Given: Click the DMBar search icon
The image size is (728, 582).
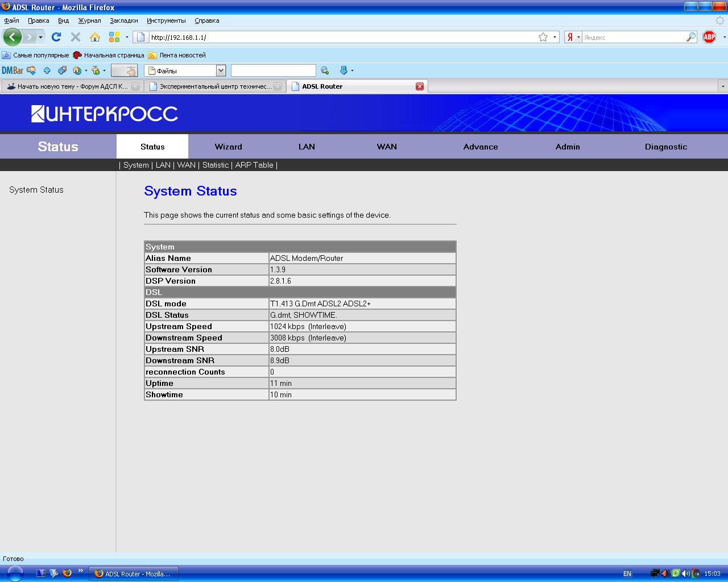Looking at the screenshot, I should click(x=325, y=70).
